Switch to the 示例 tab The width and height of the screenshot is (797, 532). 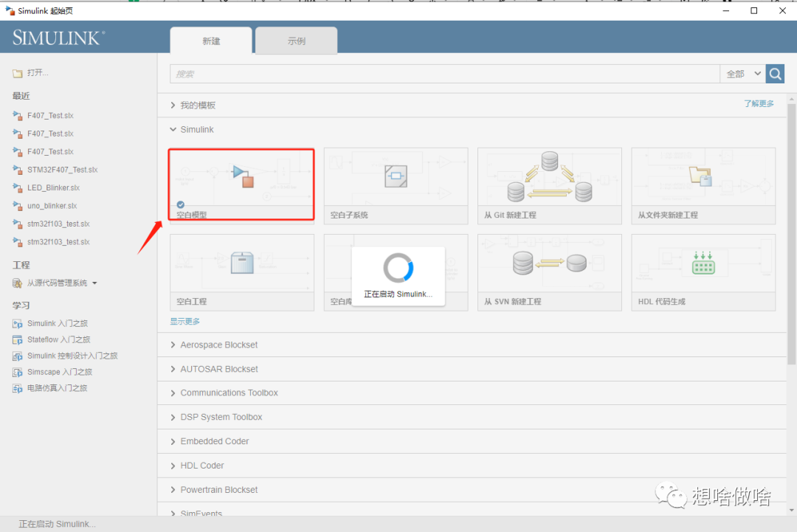[297, 41]
